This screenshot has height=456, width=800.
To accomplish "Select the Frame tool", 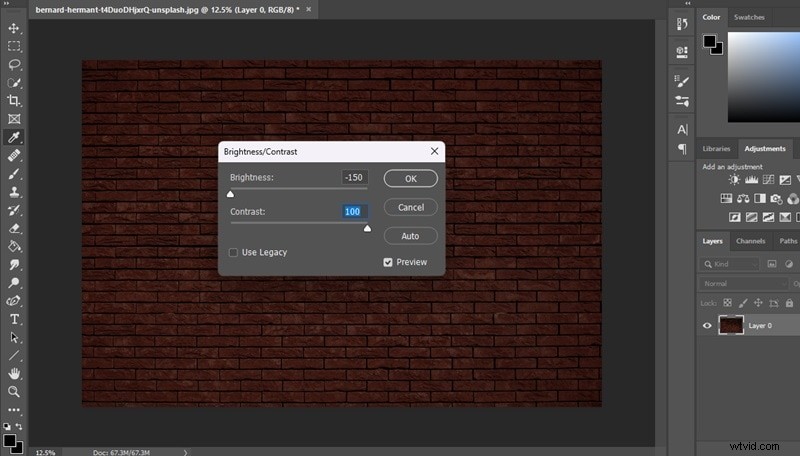I will [14, 119].
